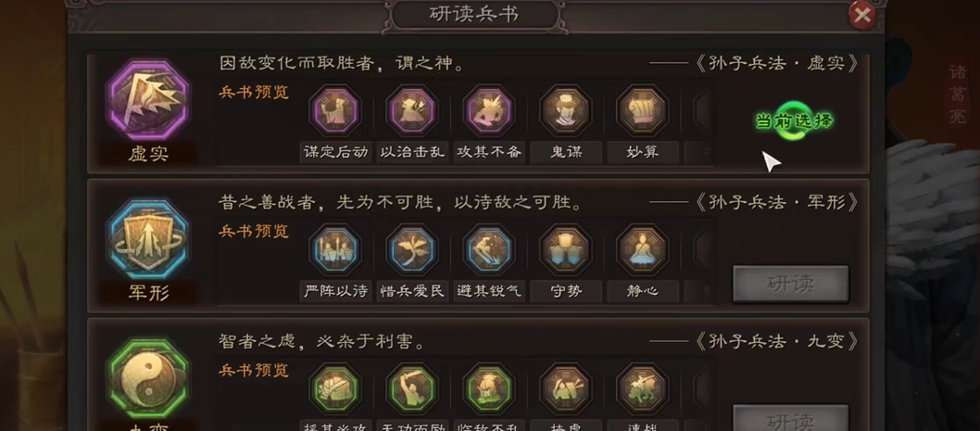The height and width of the screenshot is (431, 980).
Task: Click the 惜兵爱民 skill icon
Action: click(412, 250)
